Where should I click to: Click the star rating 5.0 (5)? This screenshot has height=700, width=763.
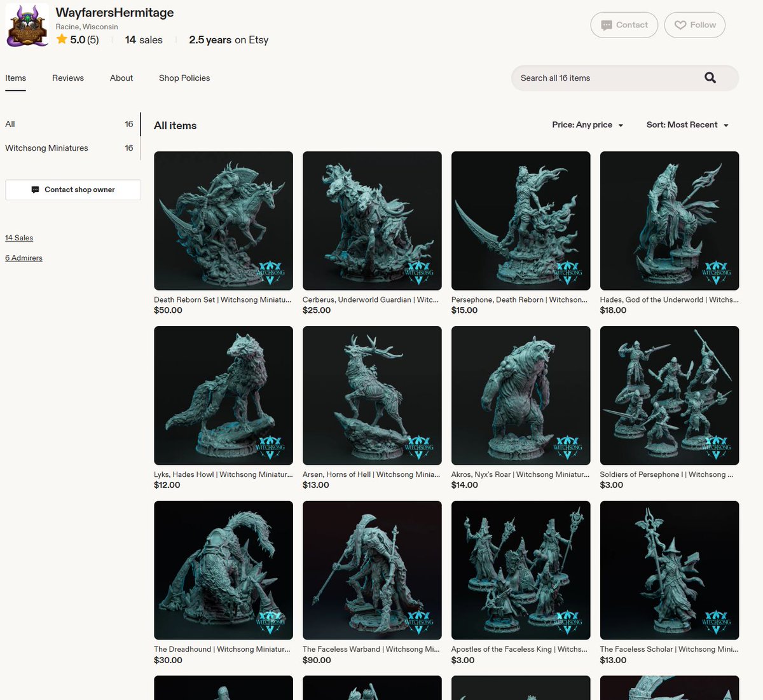tap(78, 39)
